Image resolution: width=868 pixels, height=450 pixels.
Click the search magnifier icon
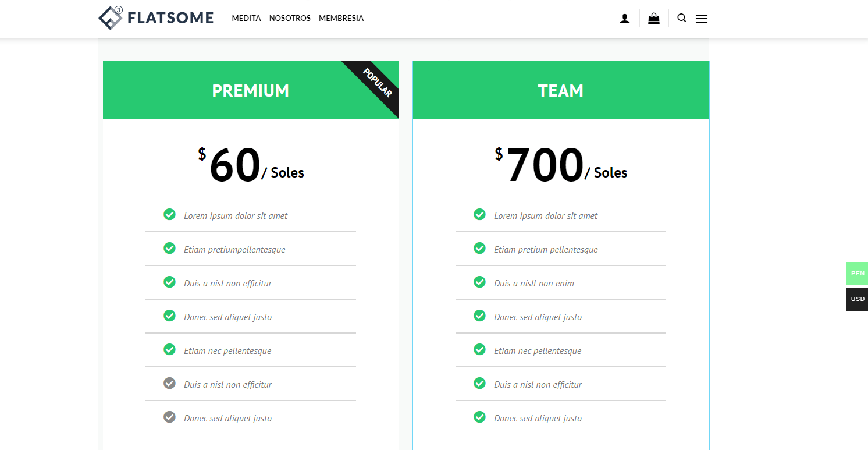[682, 18]
